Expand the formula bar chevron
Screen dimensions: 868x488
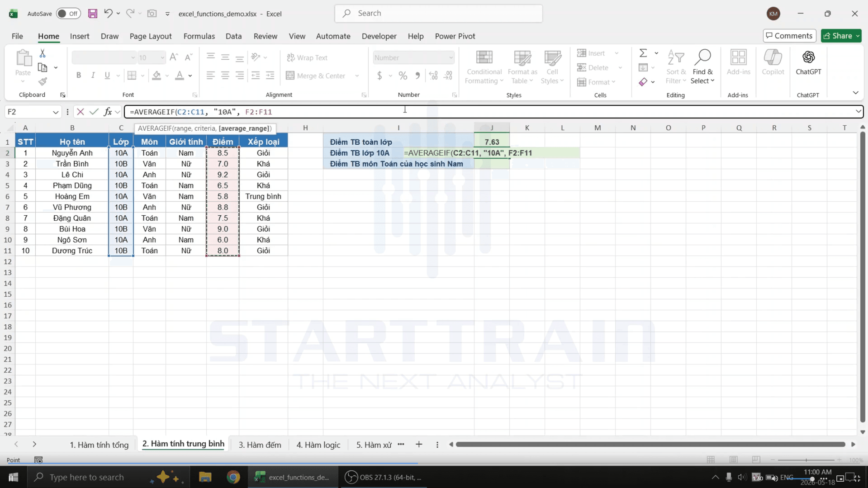[858, 111]
